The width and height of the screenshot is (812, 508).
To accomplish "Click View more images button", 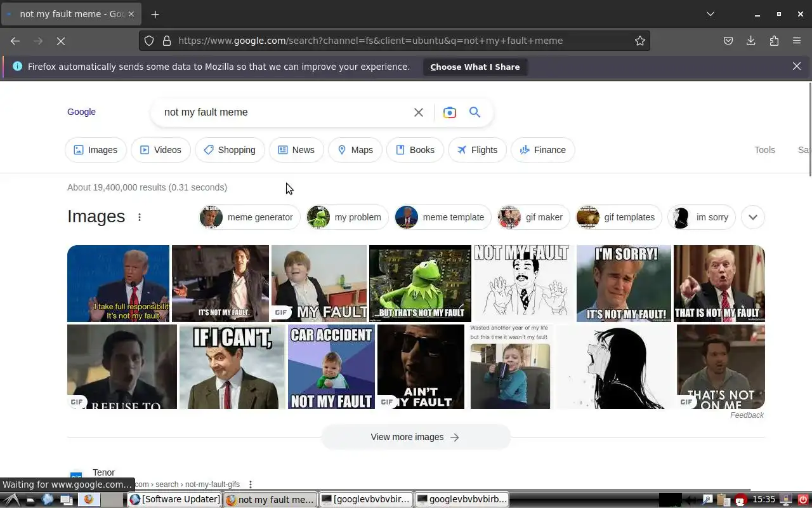I will pyautogui.click(x=416, y=437).
